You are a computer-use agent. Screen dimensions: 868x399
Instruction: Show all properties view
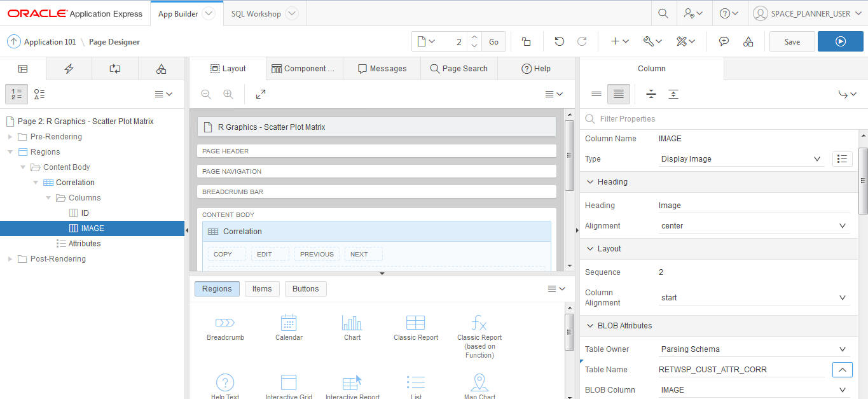coord(619,94)
